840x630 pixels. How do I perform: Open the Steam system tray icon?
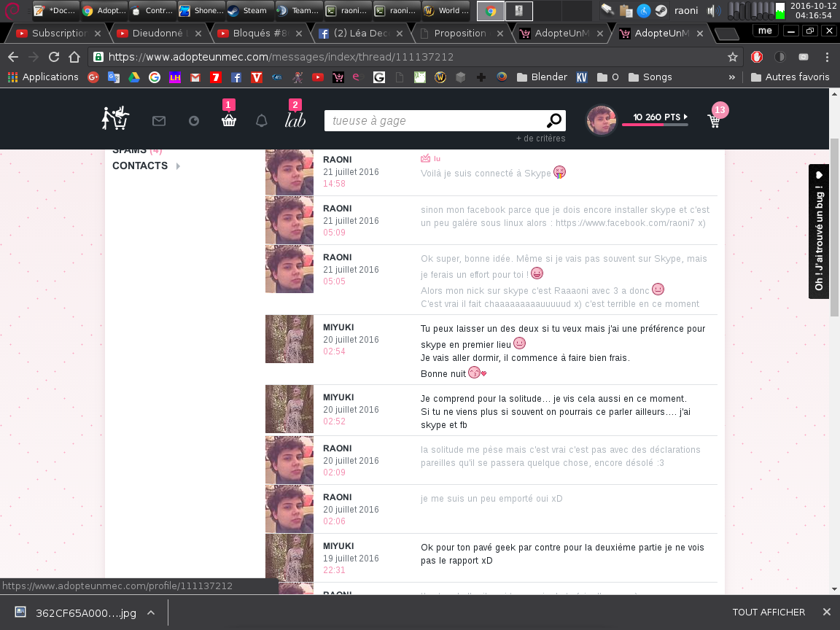point(661,10)
